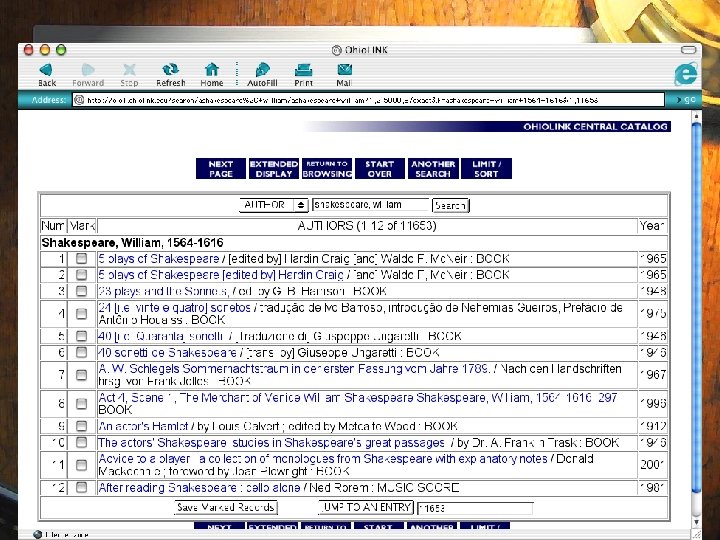Click 'Shakespeare, William, 1564-1616' heading
This screenshot has width=720, height=540.
pyautogui.click(x=132, y=243)
